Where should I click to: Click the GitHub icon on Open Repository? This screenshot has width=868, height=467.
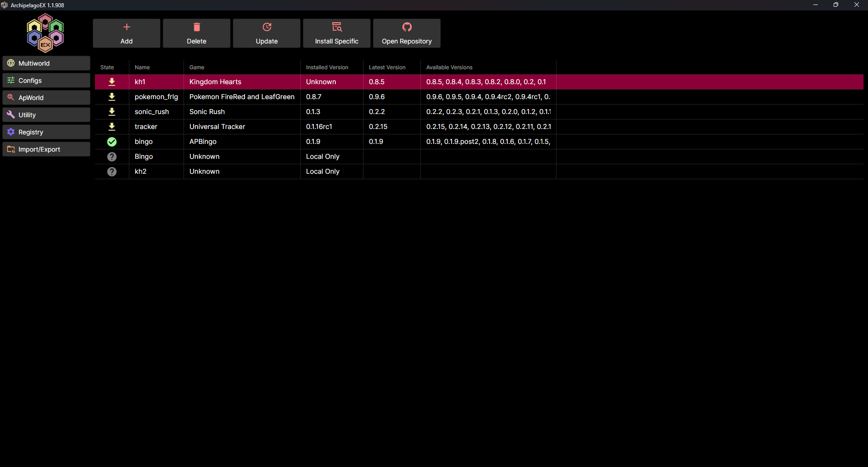(x=407, y=27)
